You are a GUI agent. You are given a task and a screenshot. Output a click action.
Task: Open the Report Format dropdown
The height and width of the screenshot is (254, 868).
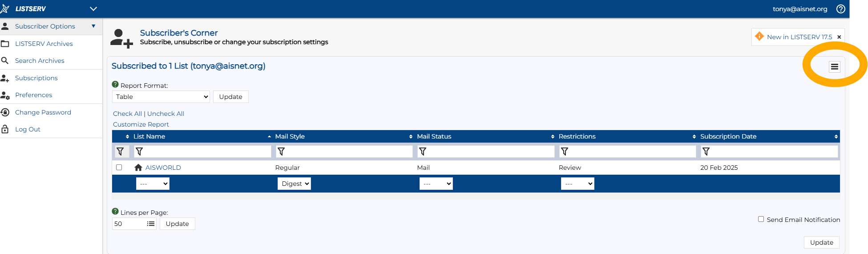[161, 97]
